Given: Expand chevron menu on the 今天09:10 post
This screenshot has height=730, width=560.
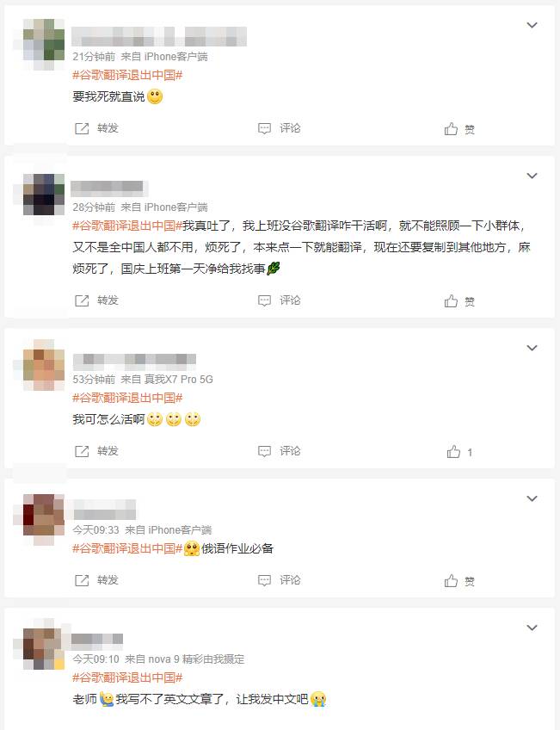Looking at the screenshot, I should pyautogui.click(x=532, y=628).
